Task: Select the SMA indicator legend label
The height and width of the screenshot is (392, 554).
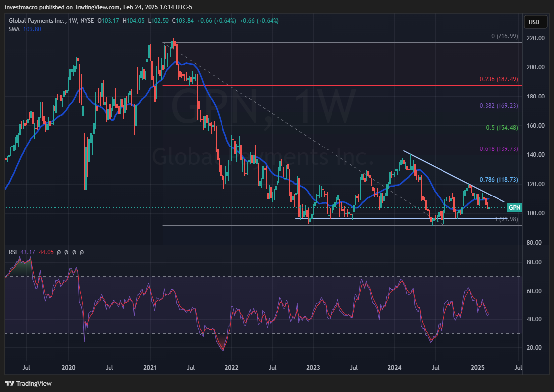Action: coord(14,29)
